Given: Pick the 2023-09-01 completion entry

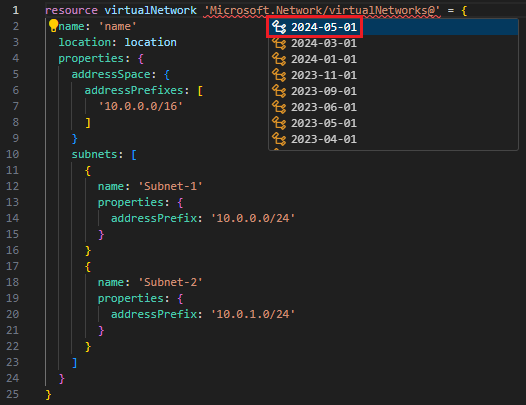Looking at the screenshot, I should click(393, 91).
